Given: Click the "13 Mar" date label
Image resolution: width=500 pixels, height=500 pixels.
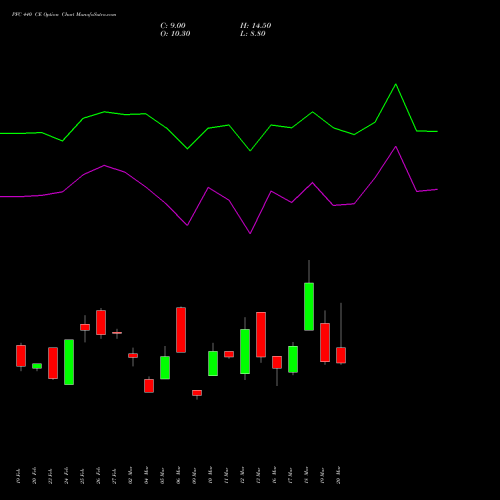Looking at the screenshot, I should pos(258,475).
